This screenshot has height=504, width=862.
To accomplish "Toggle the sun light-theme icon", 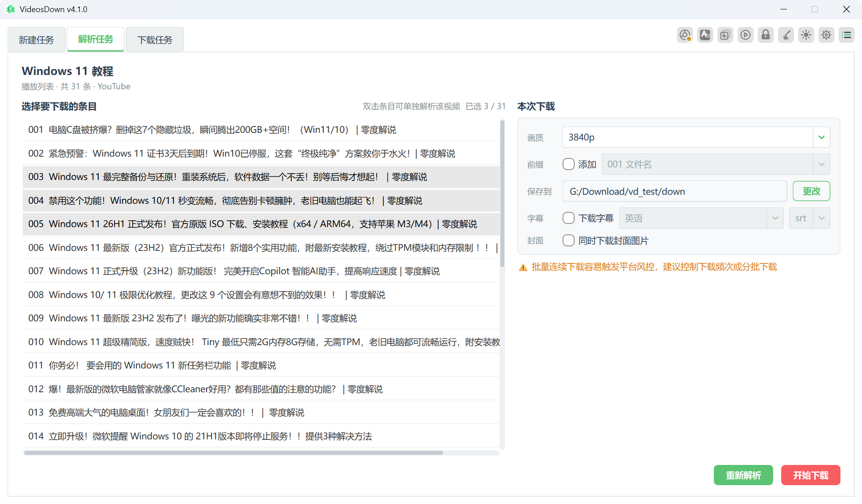I will pyautogui.click(x=806, y=35).
